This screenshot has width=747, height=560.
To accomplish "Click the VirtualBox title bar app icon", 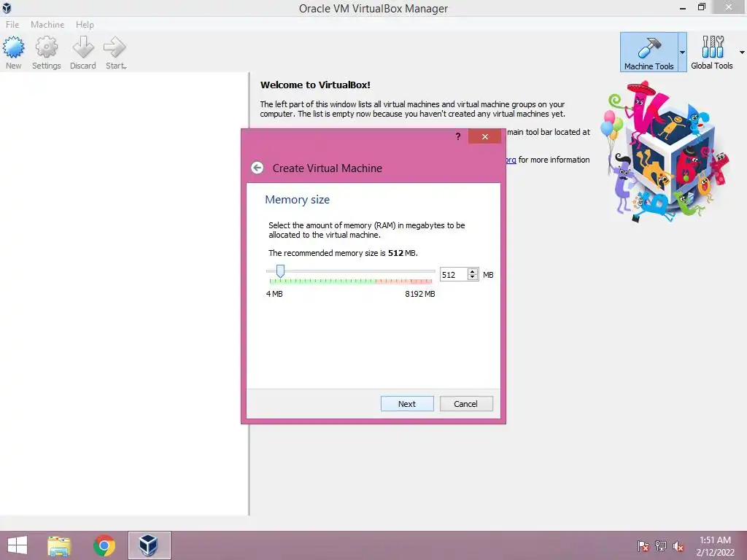I will [7, 7].
